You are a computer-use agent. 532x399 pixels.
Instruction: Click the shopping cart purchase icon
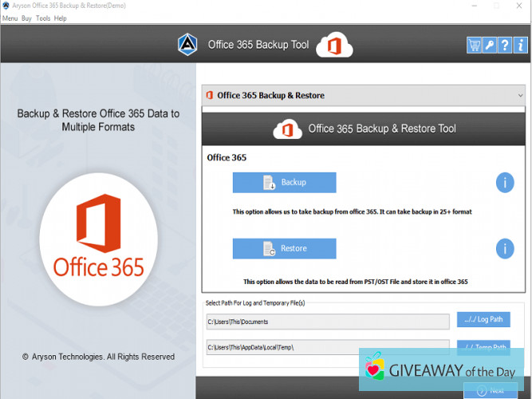coord(475,45)
